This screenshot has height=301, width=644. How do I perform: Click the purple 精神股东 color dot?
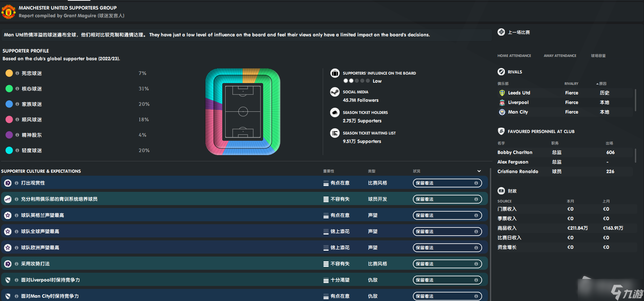click(9, 135)
